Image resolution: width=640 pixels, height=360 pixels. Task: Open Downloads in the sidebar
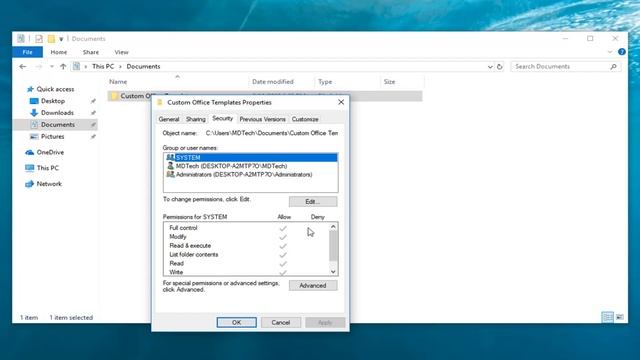pos(57,113)
